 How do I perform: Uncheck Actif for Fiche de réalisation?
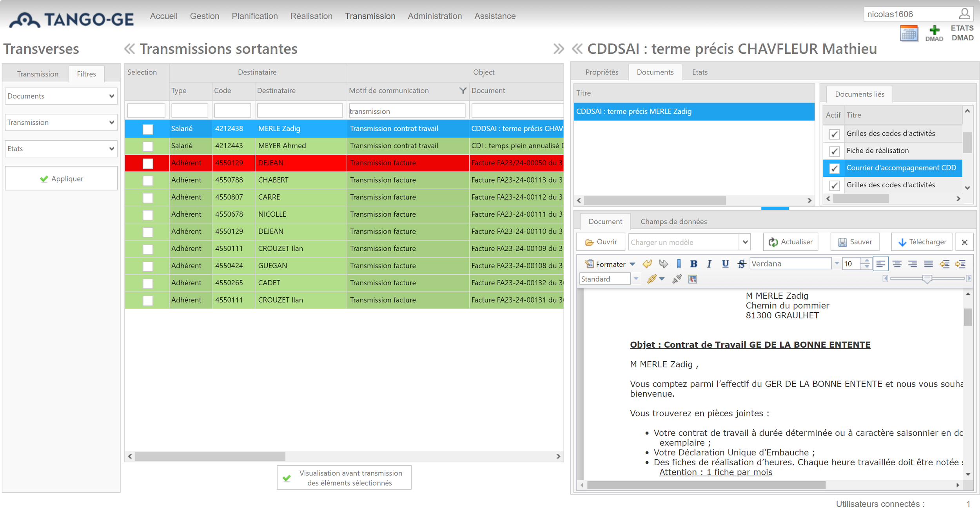tap(834, 151)
